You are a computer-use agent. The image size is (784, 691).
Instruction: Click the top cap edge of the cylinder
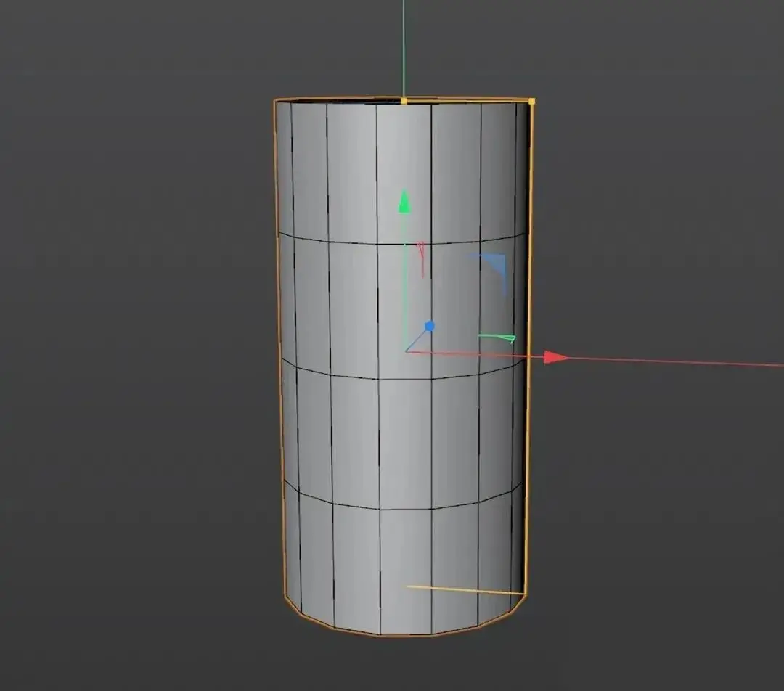341,99
